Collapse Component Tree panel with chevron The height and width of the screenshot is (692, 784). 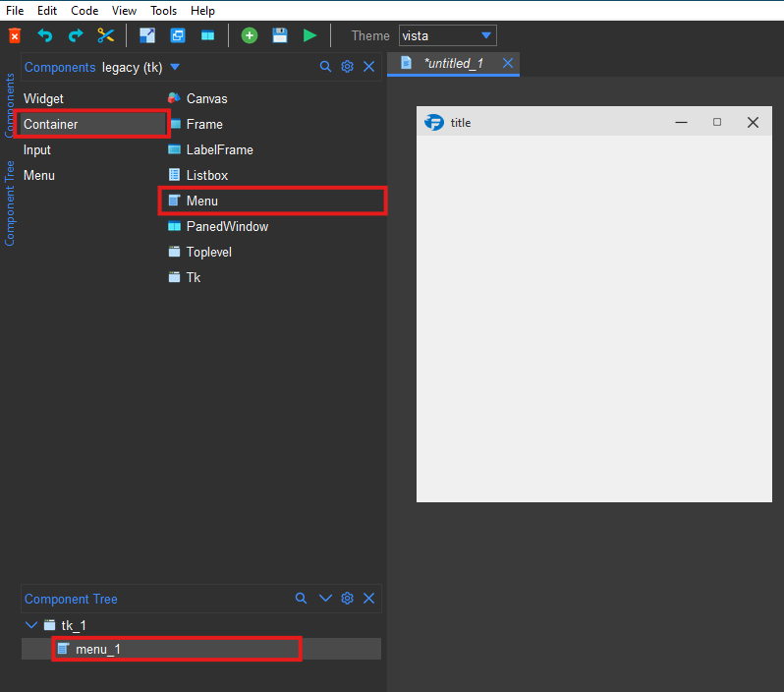pos(325,598)
